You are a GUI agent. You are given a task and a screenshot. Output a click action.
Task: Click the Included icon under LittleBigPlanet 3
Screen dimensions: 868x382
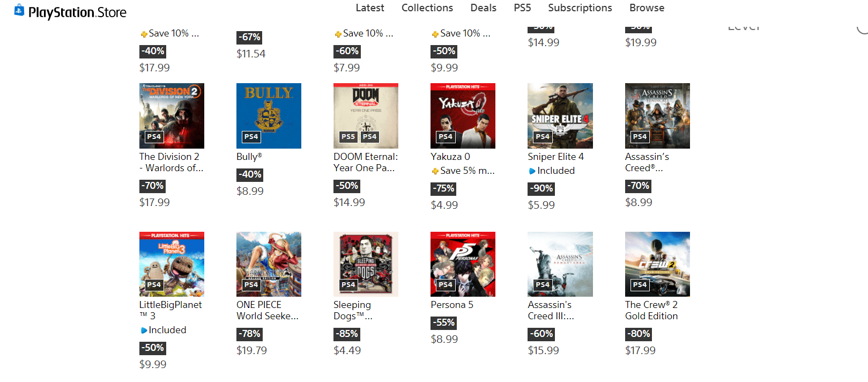pyautogui.click(x=144, y=330)
